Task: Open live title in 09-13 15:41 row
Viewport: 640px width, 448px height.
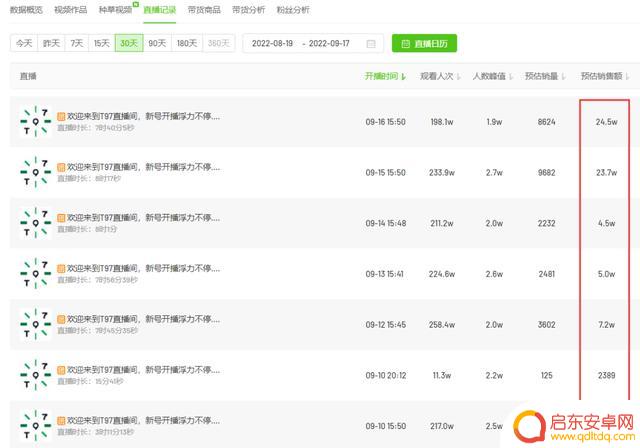Action: click(144, 268)
